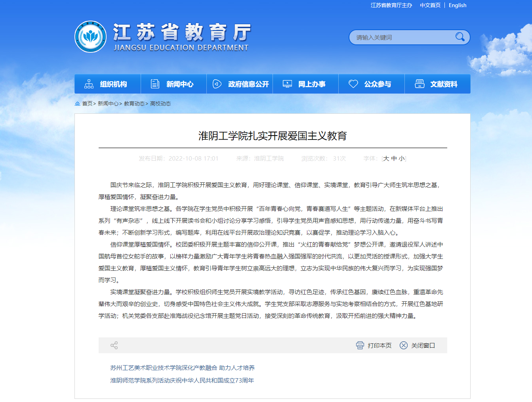The height and width of the screenshot is (402, 532).
Task: Click the printer icon for 打印本页
Action: tap(360, 345)
